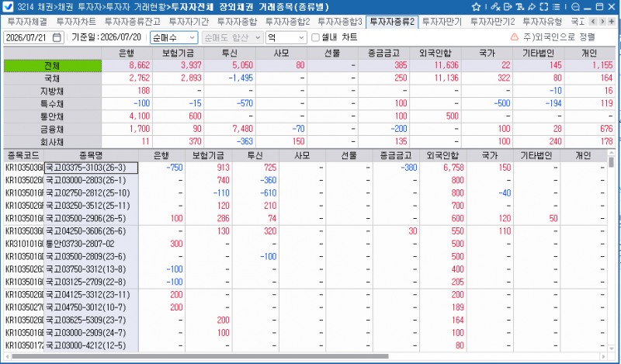
Task: Click 종목명 column header in lower table
Action: tap(91, 155)
